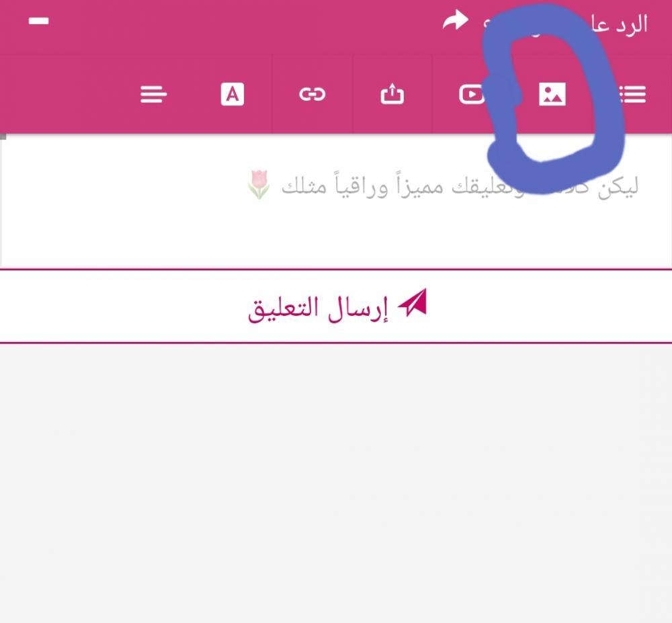Insert an image using the picture icon

coord(552,94)
